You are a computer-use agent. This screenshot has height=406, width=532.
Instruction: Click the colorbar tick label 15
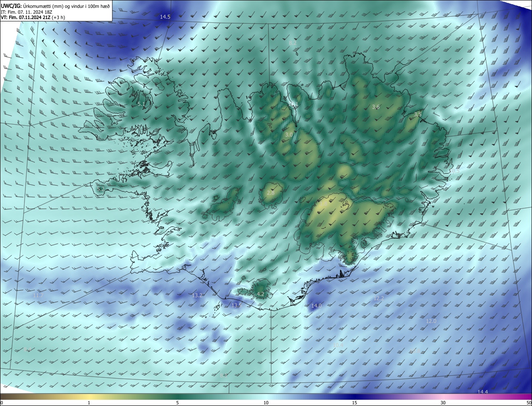355,403
